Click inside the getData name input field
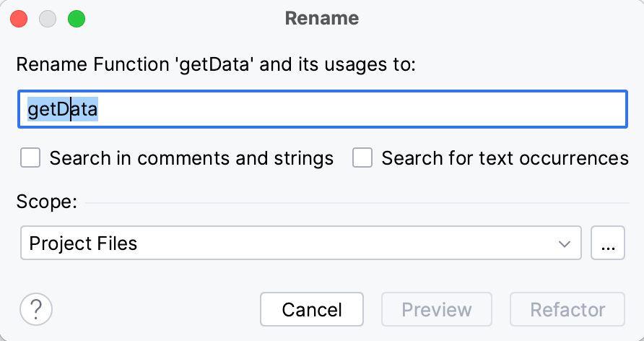 (361, 110)
